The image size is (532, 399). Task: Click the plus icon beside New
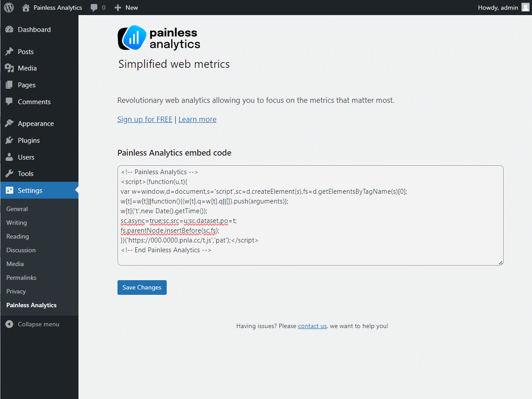(x=118, y=8)
